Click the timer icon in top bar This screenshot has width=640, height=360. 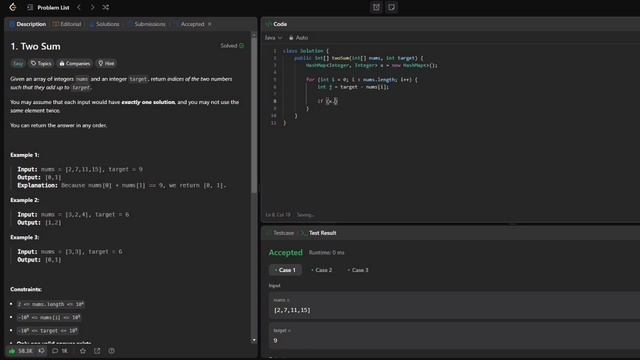(376, 7)
